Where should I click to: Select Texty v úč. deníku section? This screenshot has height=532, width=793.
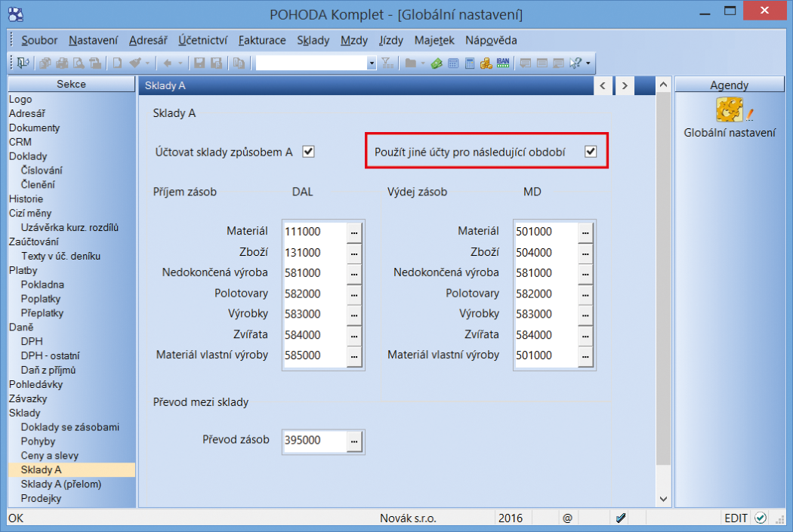[60, 256]
